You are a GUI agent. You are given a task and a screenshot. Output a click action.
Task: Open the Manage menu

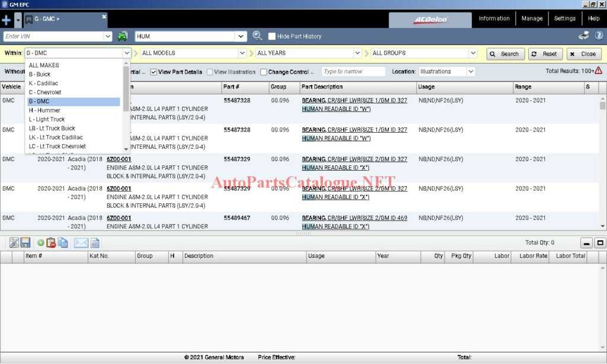click(532, 18)
